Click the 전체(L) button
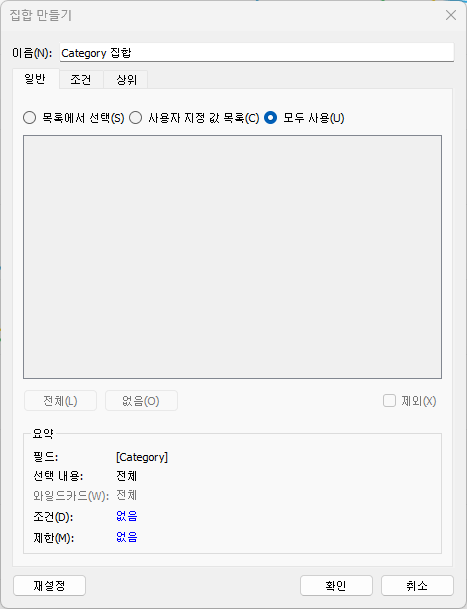Image resolution: width=467 pixels, height=609 pixels. coord(60,400)
